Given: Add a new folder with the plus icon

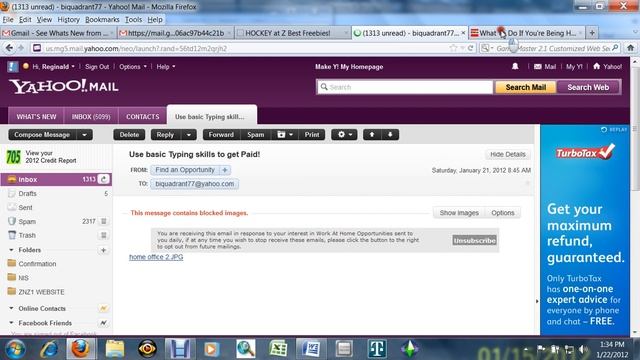Looking at the screenshot, I should point(103,250).
